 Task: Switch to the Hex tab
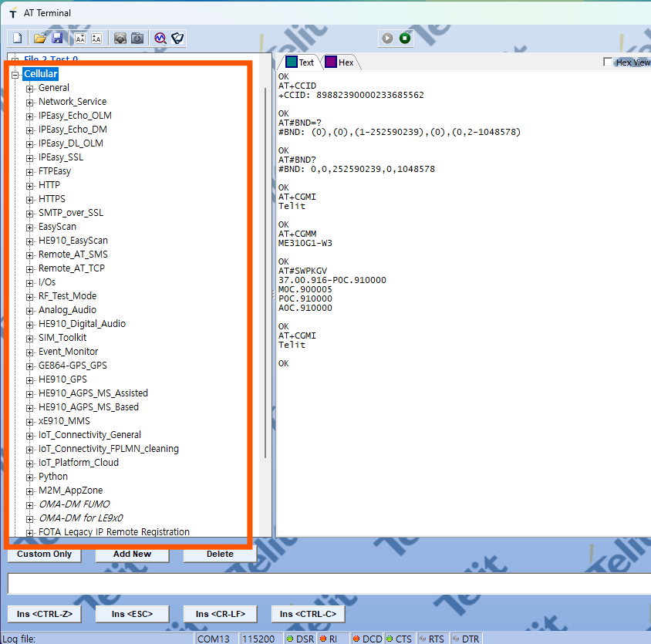click(339, 62)
